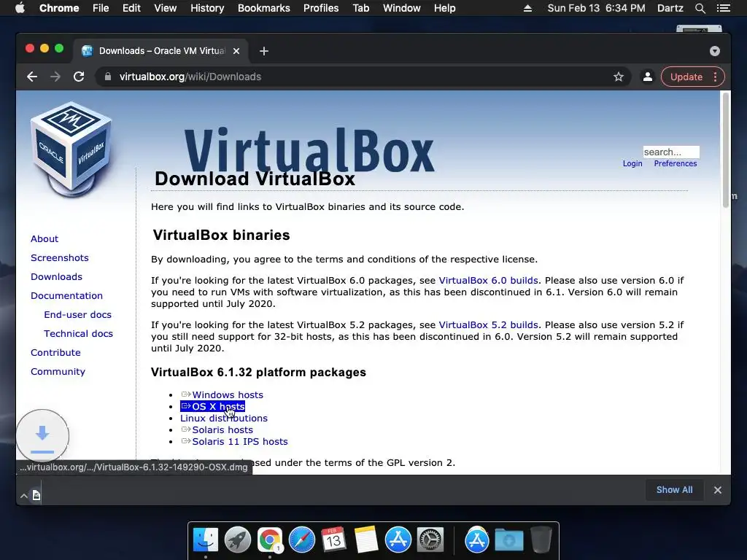The height and width of the screenshot is (560, 747).
Task: Click the virtualbox.org address bar
Action: point(362,77)
